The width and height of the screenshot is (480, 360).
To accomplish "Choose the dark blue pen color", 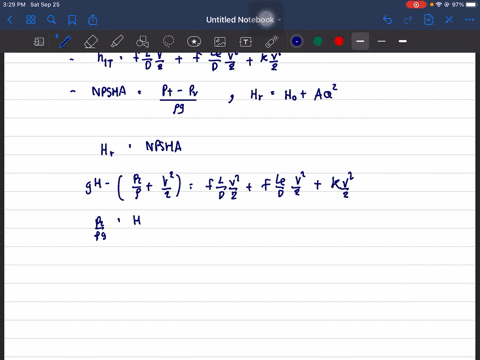I will coord(297,41).
